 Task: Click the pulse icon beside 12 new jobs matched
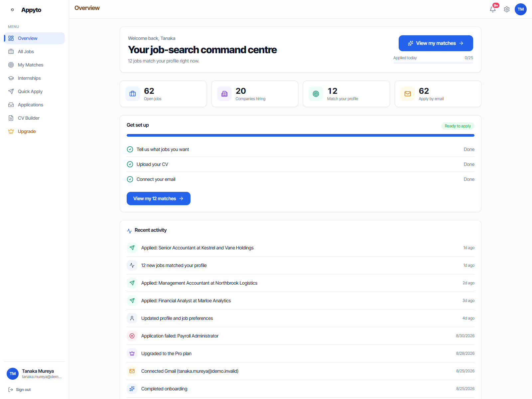132,265
